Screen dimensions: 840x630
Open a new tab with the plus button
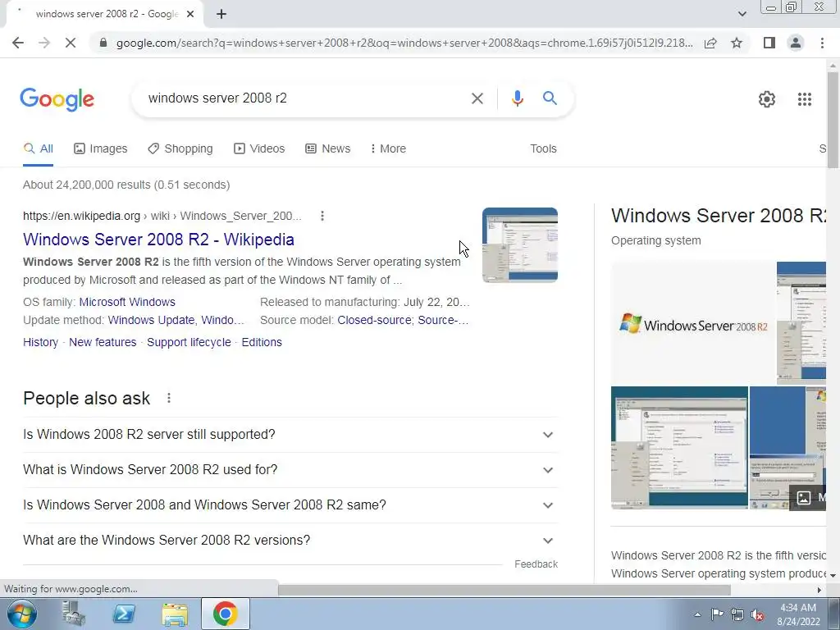(x=221, y=15)
